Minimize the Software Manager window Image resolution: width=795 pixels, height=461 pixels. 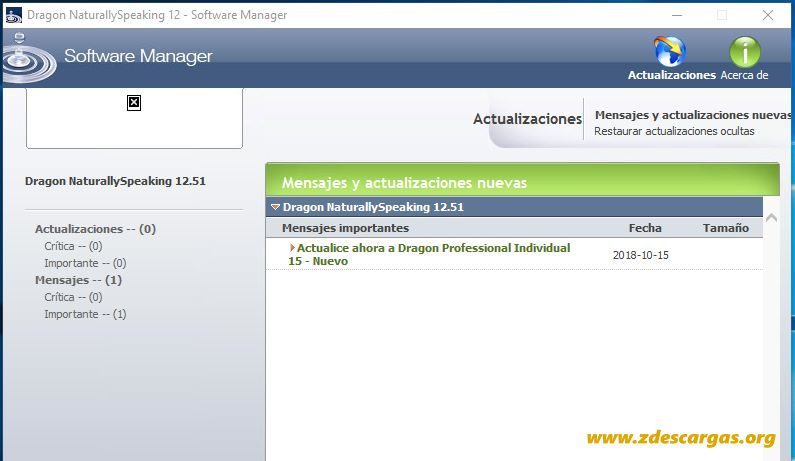click(x=677, y=15)
